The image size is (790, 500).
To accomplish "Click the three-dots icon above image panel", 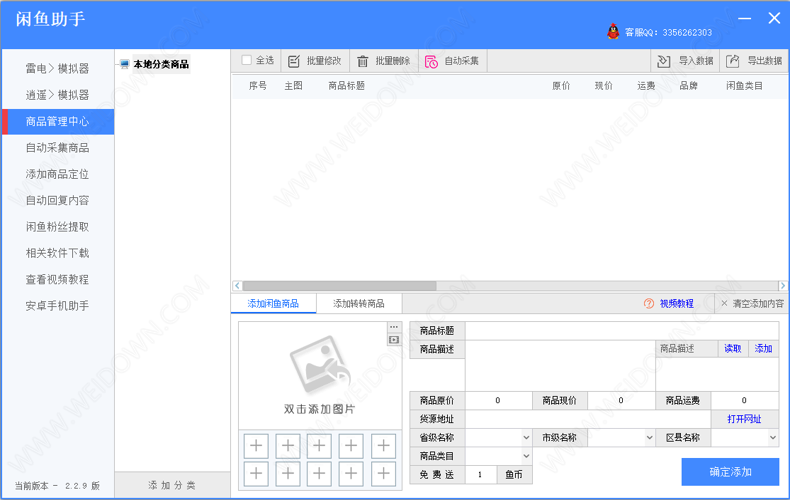I will pos(394,327).
